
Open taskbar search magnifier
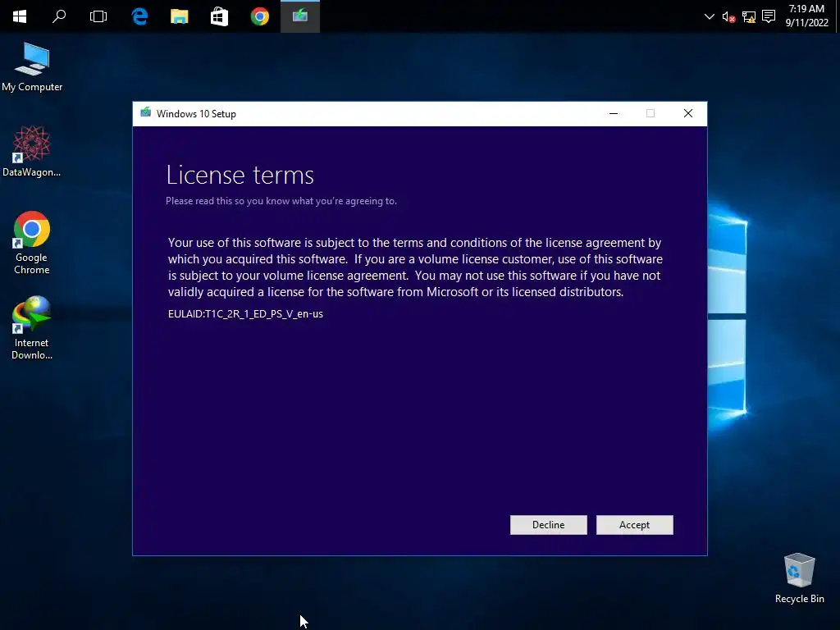(59, 16)
